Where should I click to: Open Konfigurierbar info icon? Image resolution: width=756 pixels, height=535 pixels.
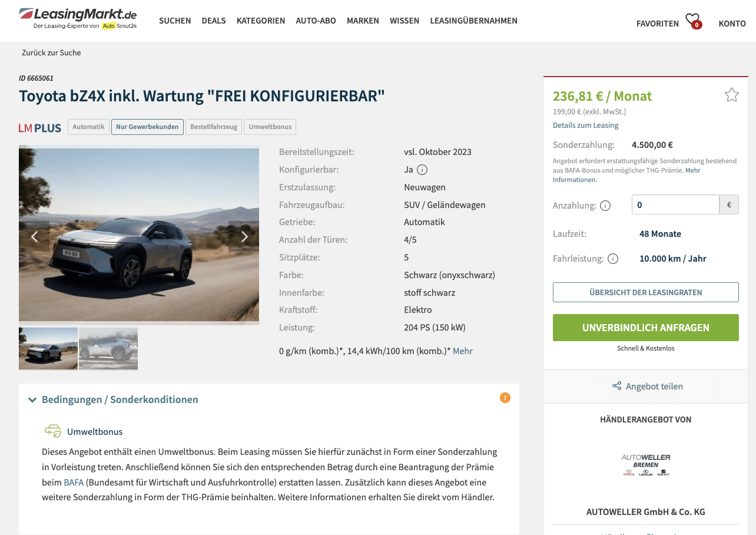(422, 170)
